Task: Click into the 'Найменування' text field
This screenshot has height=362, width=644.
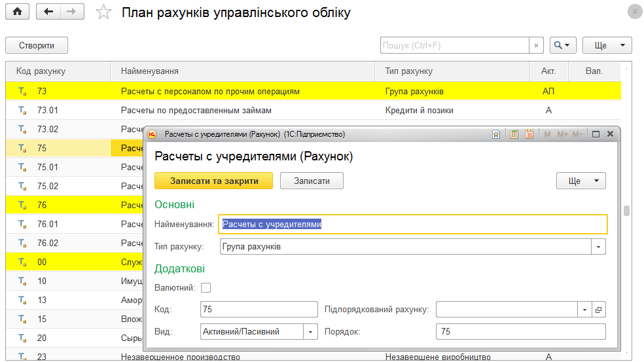Action: point(413,225)
